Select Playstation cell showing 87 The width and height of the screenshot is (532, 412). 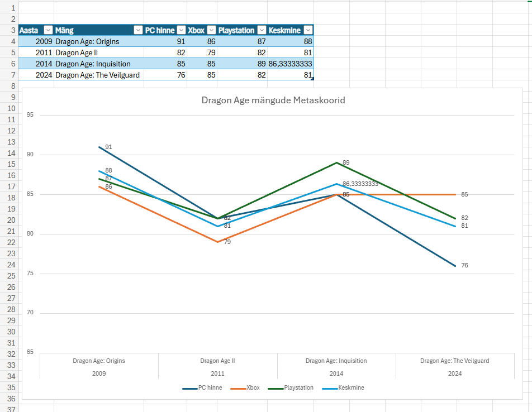[243, 41]
